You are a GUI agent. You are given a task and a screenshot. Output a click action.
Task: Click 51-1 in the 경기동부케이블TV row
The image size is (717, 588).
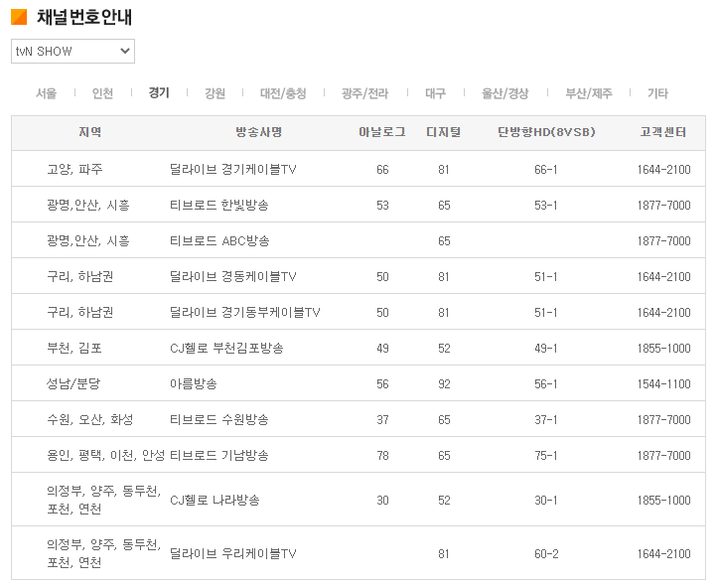click(546, 312)
